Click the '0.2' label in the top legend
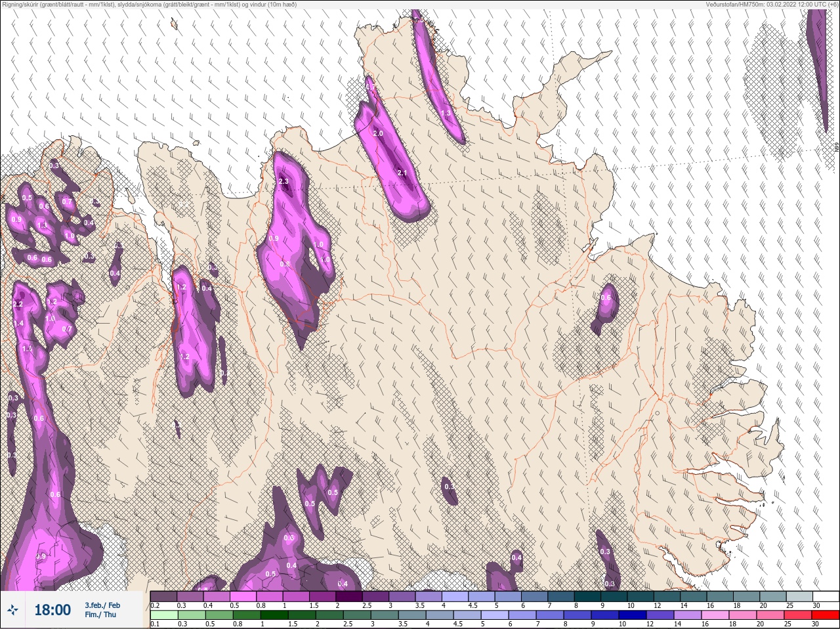Viewport: 840px width, 629px height. [x=155, y=605]
